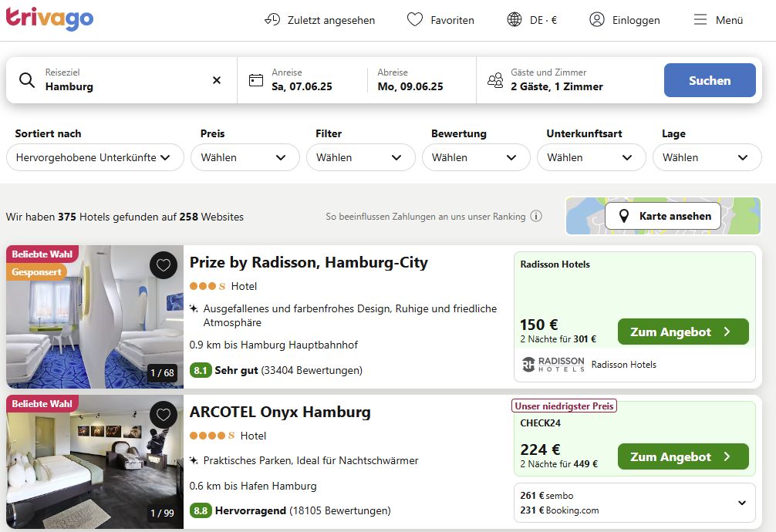Viewport: 776px width, 532px height.
Task: Click the Beliebte Wahl badge on ARCOTEL Onyx
Action: 42,404
